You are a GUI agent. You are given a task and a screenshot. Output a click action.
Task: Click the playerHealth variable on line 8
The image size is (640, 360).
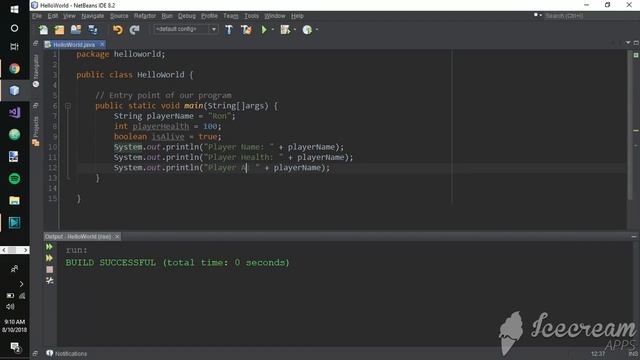(x=160, y=126)
